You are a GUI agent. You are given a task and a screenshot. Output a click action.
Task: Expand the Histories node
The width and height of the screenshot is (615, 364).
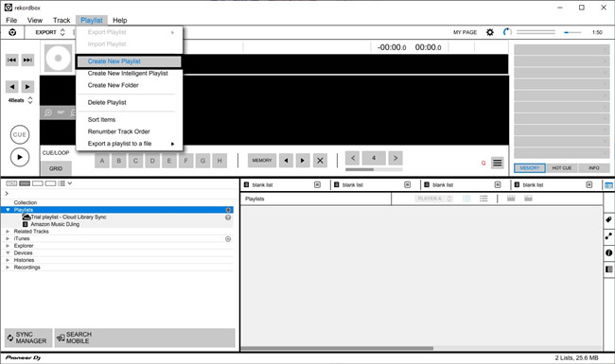pos(8,260)
